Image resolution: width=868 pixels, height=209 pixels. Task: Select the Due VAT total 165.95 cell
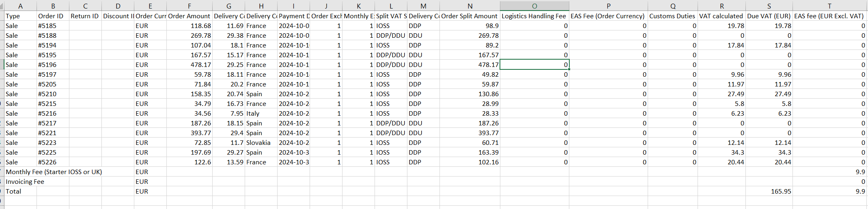click(769, 192)
